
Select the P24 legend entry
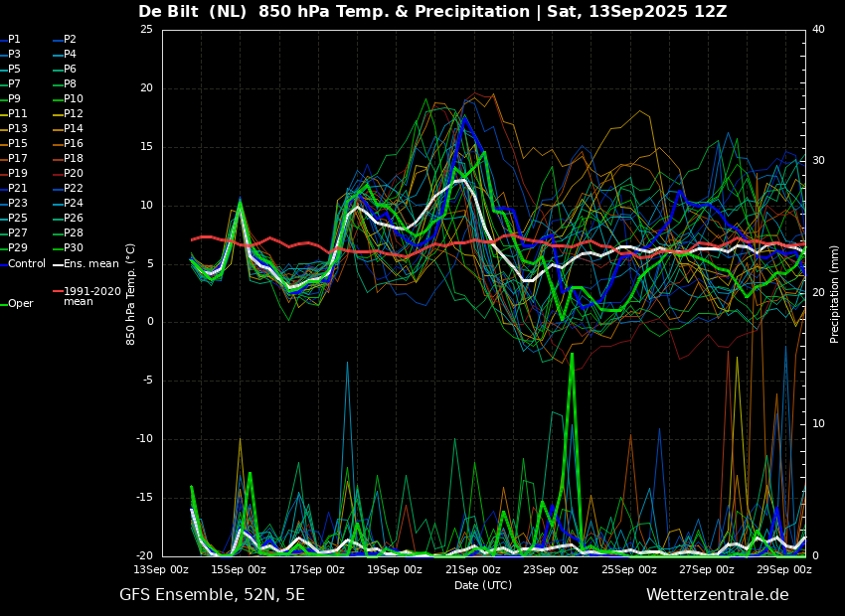[68, 203]
